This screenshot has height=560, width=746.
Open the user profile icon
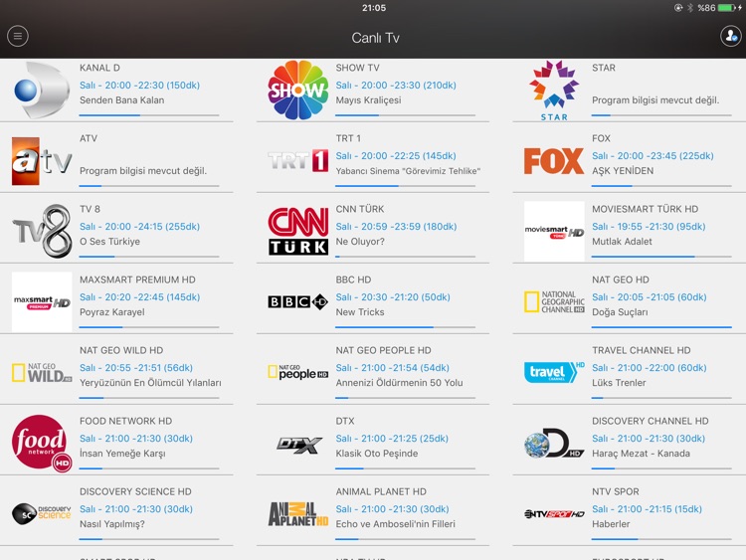click(731, 36)
